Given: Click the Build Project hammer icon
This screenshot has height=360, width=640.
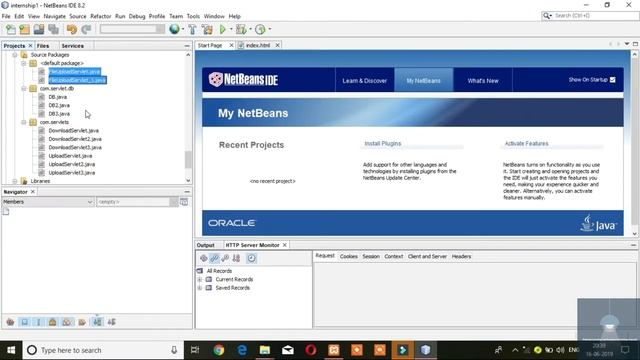Looking at the screenshot, I should coord(192,29).
